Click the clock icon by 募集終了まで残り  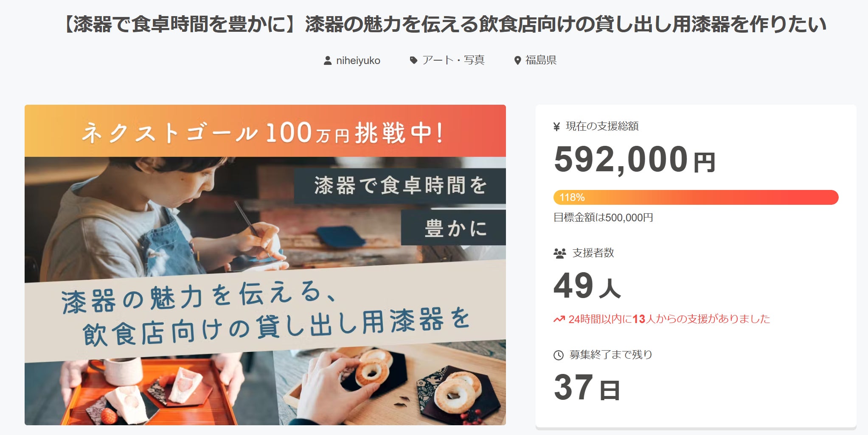pyautogui.click(x=559, y=355)
